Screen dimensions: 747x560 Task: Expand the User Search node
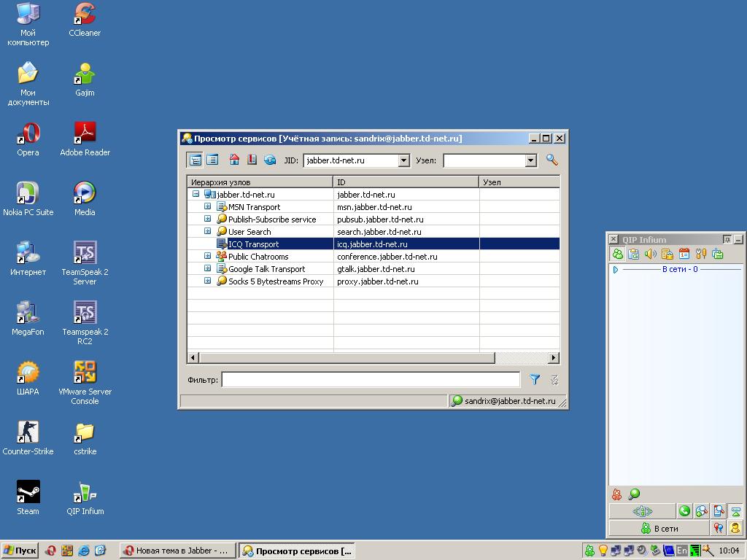click(x=208, y=231)
